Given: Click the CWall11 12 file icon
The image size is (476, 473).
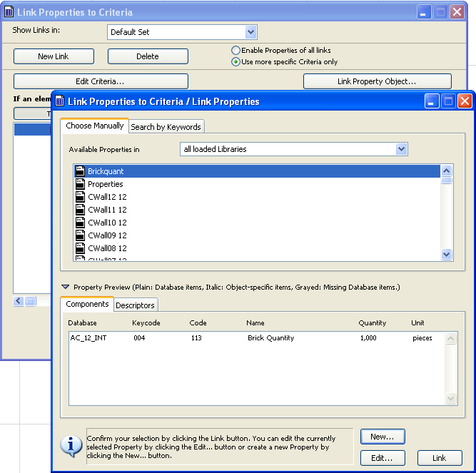Looking at the screenshot, I should (x=80, y=210).
